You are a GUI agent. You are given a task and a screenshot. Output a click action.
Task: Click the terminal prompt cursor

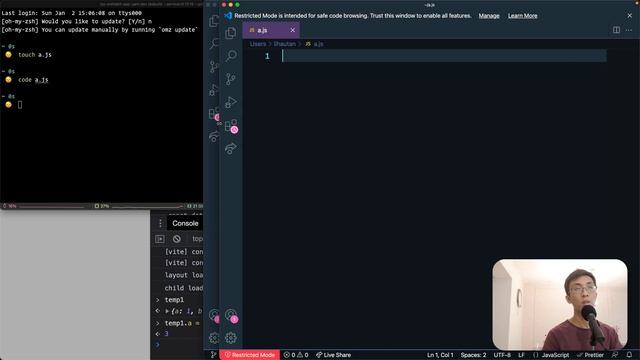coord(20,105)
